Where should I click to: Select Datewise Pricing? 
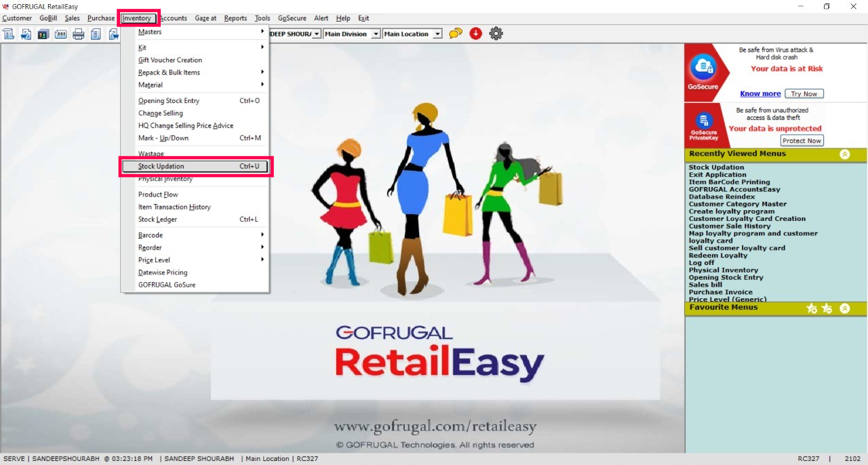(x=195, y=272)
